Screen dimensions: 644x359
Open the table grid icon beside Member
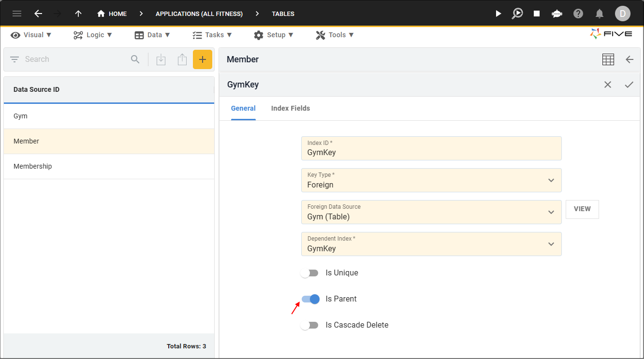coord(608,59)
